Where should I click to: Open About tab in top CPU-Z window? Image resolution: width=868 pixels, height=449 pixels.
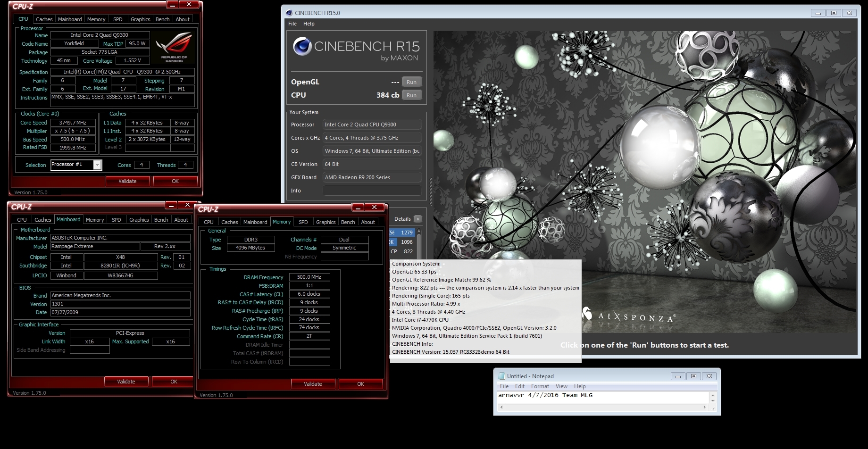(x=183, y=19)
